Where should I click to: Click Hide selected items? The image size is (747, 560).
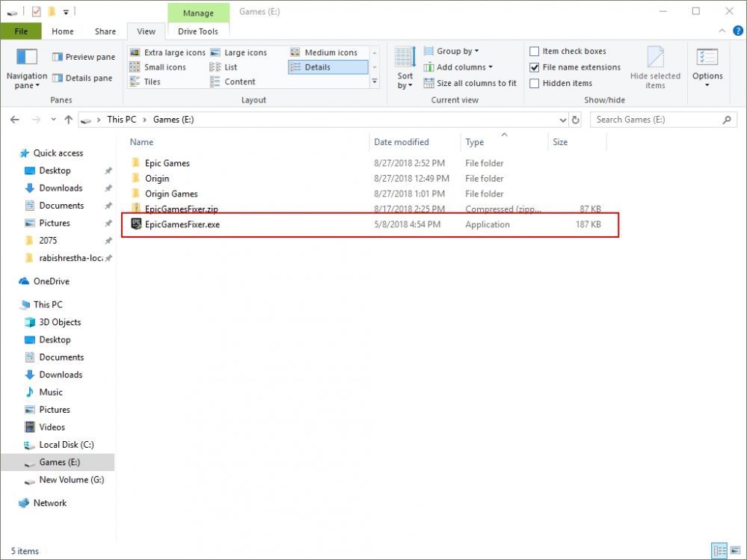click(655, 67)
